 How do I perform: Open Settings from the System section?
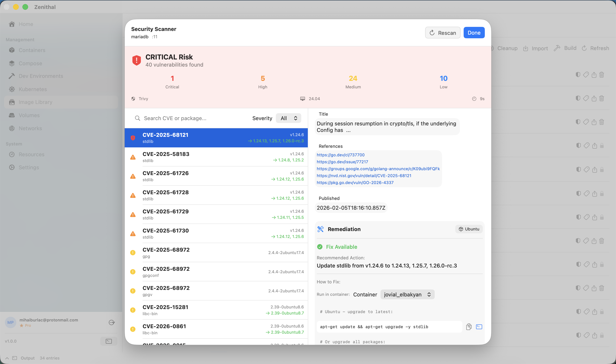(29, 167)
